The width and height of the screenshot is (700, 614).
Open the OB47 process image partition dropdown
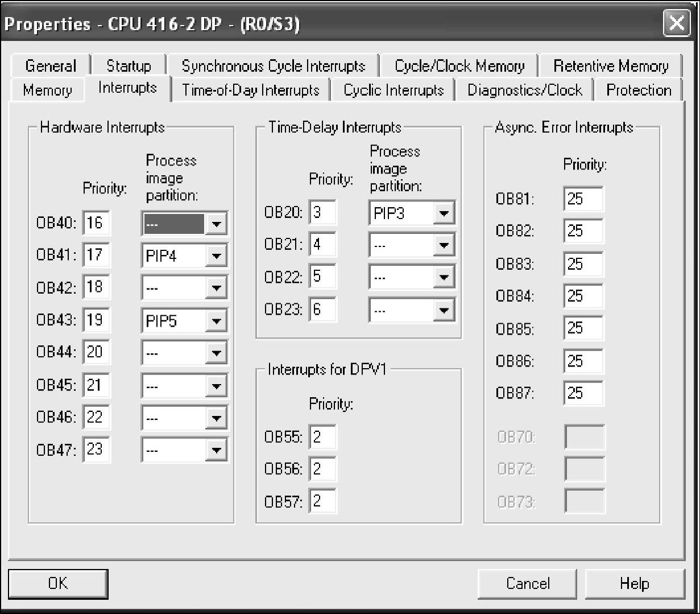click(216, 451)
